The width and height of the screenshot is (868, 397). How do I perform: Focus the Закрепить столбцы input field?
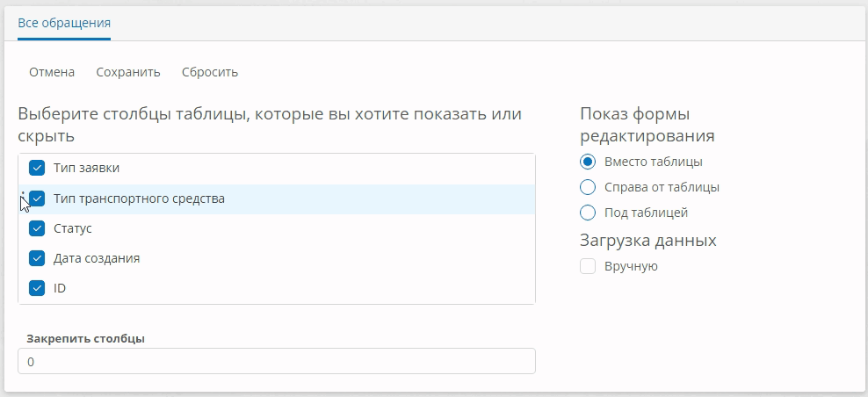(277, 361)
